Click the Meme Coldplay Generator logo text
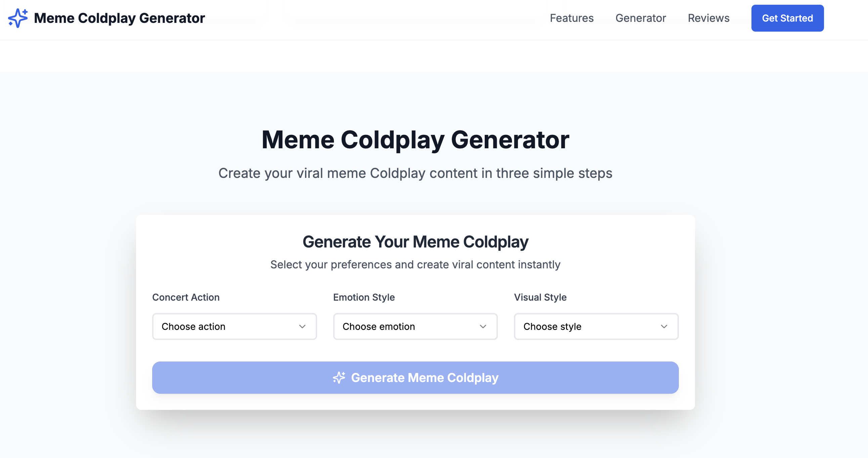 119,18
